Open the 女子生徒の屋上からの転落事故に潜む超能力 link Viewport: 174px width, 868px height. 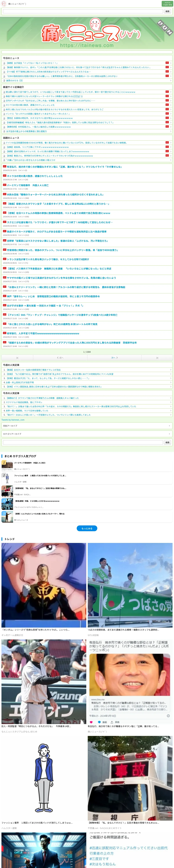pos(27,131)
